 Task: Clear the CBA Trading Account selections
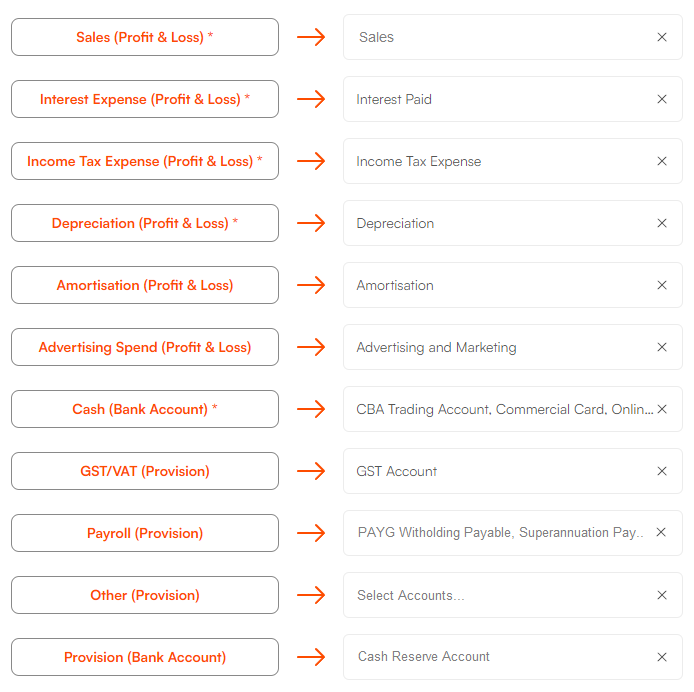[x=662, y=409]
